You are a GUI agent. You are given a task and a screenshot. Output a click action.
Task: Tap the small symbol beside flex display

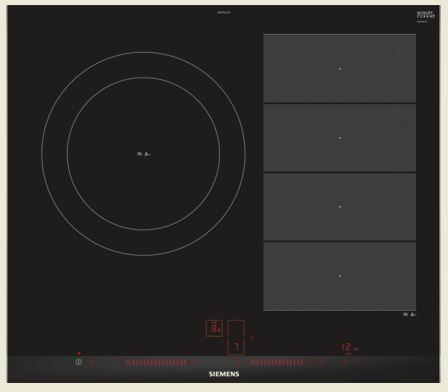252,338
